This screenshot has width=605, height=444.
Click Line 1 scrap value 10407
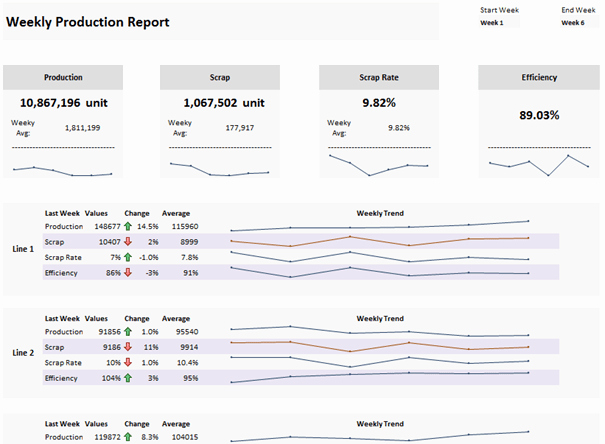(110, 242)
